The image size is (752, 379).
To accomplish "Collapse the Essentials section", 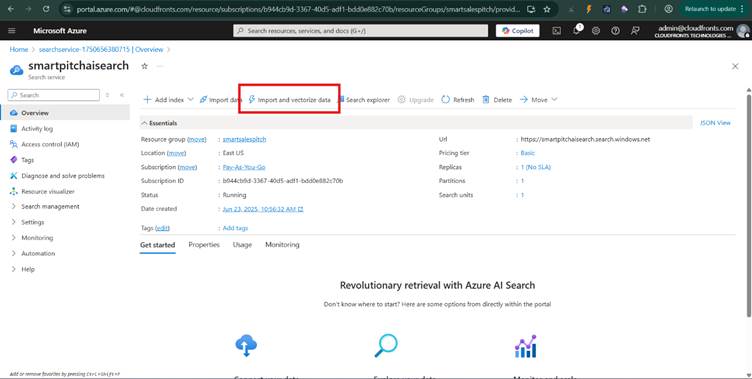I will [159, 123].
